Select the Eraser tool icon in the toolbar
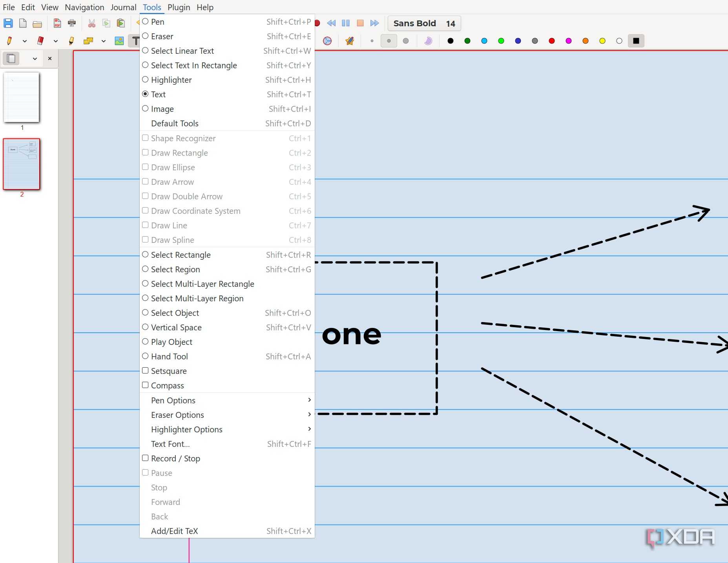The width and height of the screenshot is (728, 563). 40,41
